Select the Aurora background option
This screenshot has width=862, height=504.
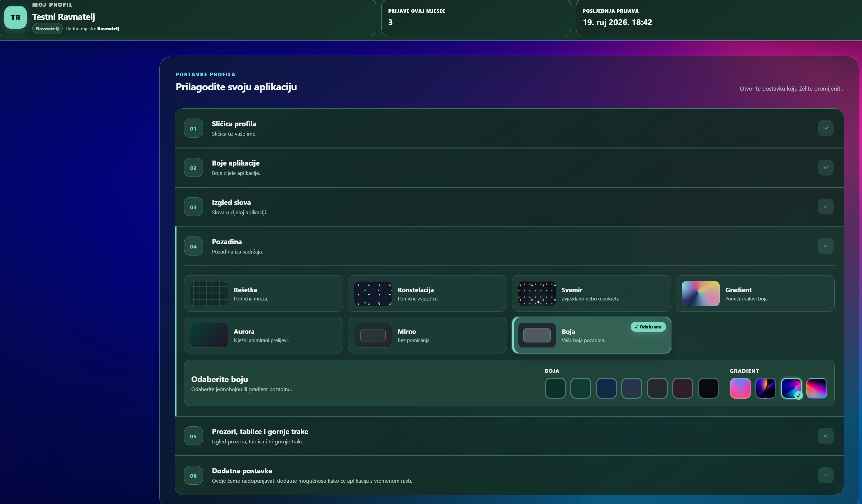pos(263,335)
